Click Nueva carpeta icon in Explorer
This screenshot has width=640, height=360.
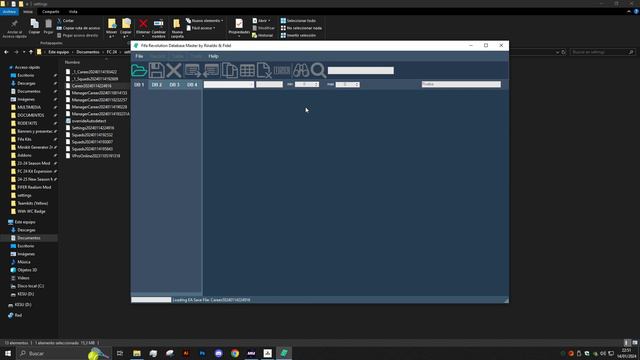pyautogui.click(x=177, y=28)
